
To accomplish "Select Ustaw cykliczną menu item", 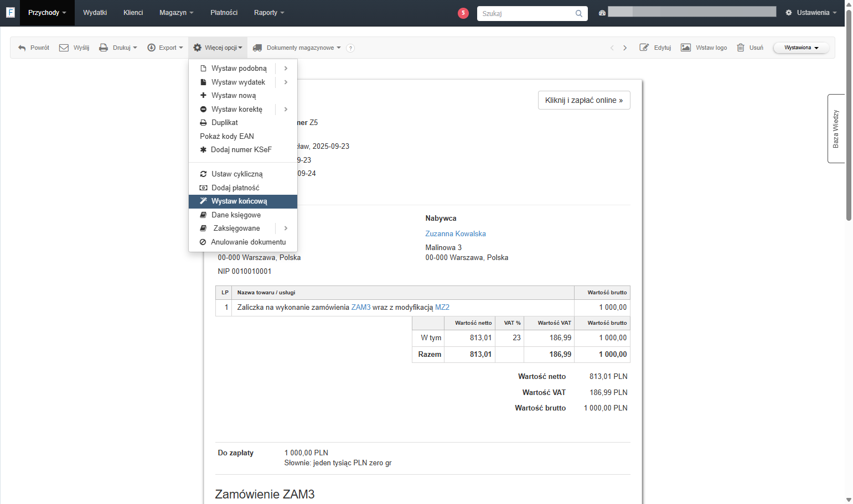I will pos(243,174).
